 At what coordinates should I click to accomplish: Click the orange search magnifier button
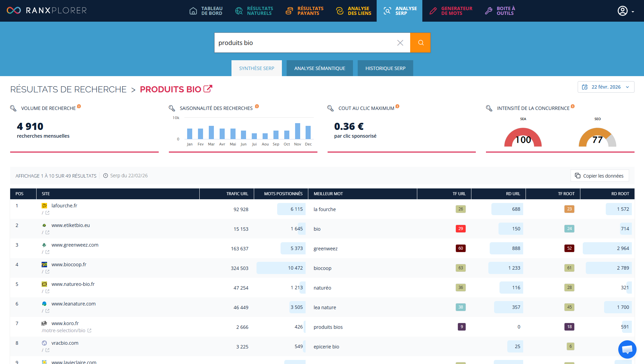(420, 43)
